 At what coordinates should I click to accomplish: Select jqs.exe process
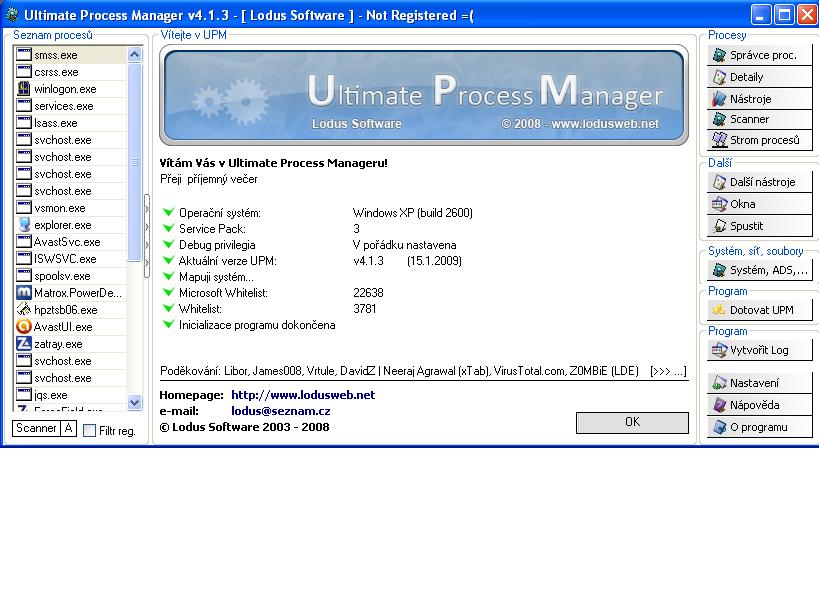(x=71, y=395)
